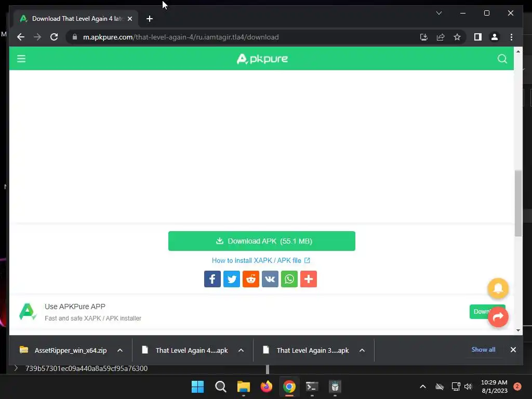The height and width of the screenshot is (399, 532).
Task: Click the m.apkpure.com address bar
Action: [181, 37]
